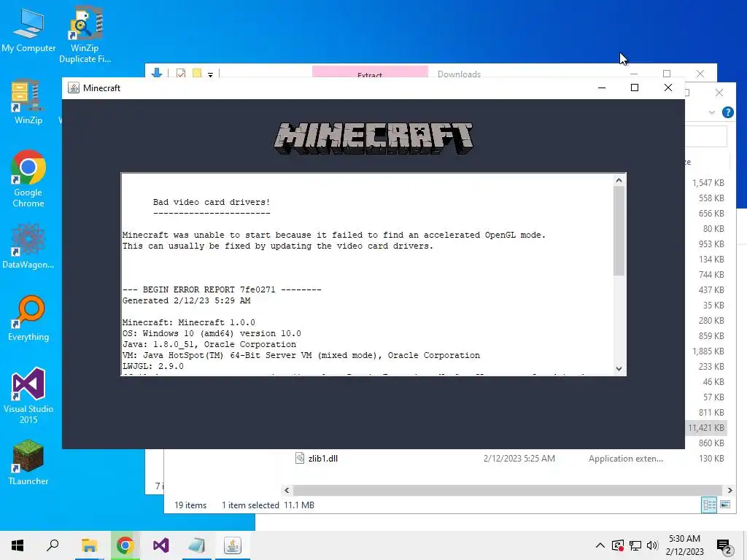
Task: Close the Downloads Explorer window
Action: point(700,74)
